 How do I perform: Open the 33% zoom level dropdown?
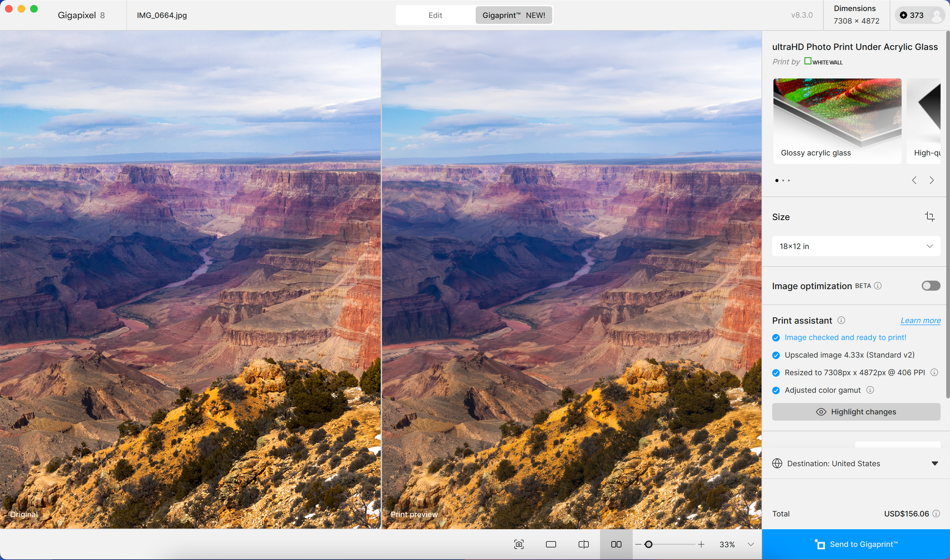[x=751, y=544]
